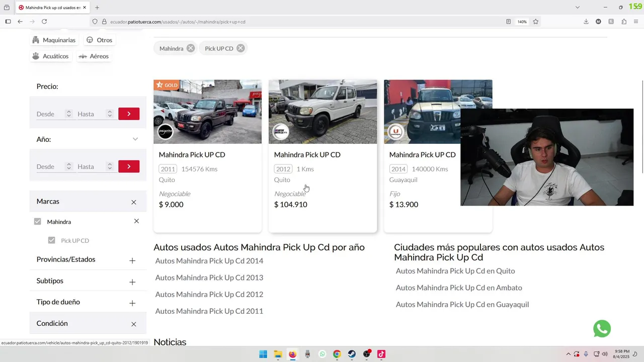Bookmark this page with star icon
The image size is (644, 362).
click(536, 22)
